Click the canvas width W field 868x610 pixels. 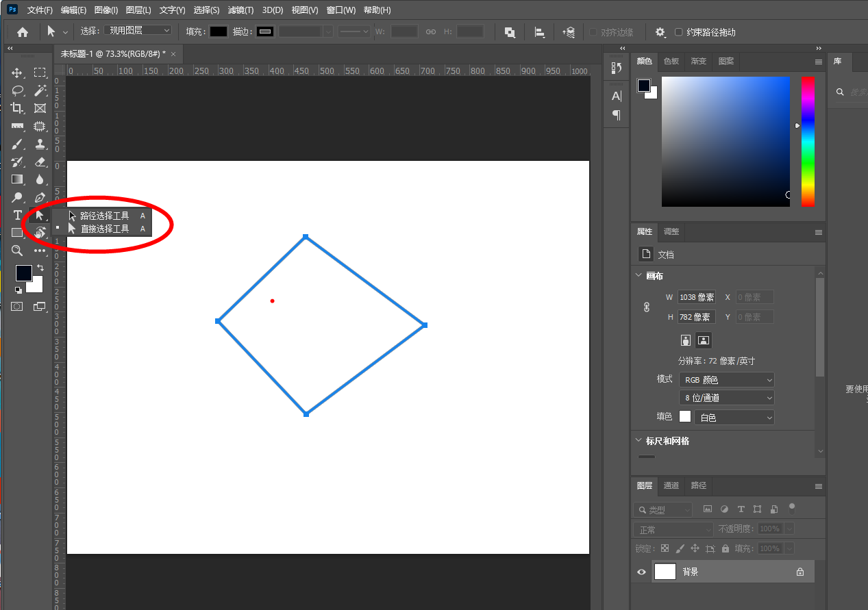tap(696, 297)
